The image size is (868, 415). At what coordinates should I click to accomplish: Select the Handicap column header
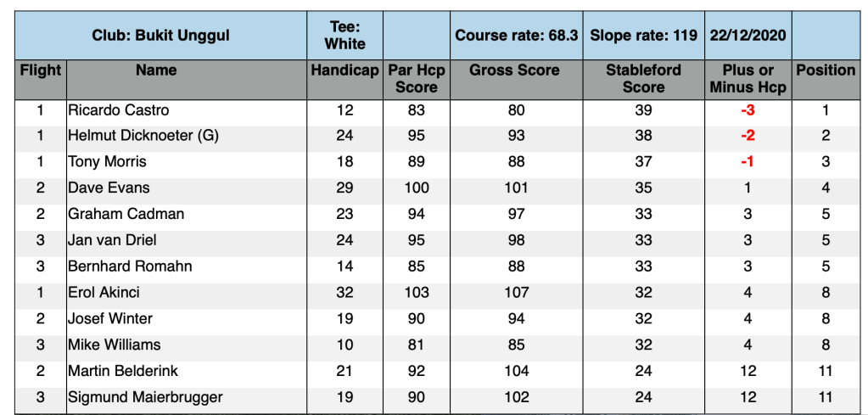tap(344, 70)
